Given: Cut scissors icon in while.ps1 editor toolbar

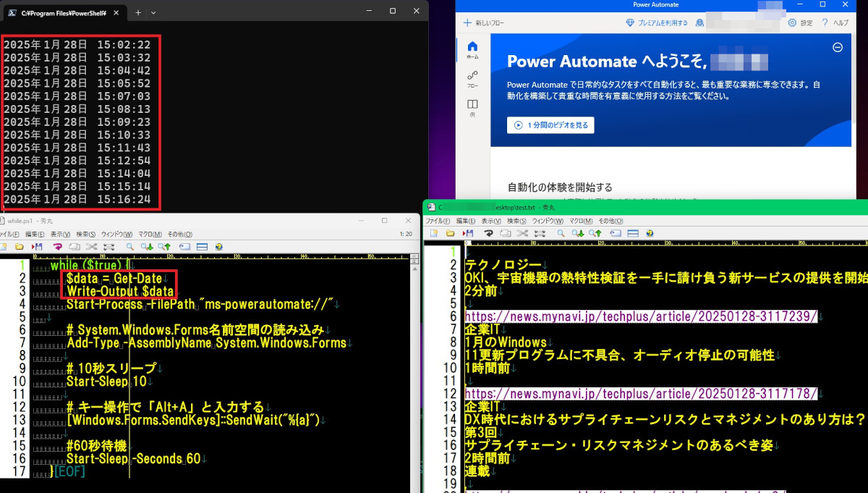Looking at the screenshot, I should coord(90,247).
